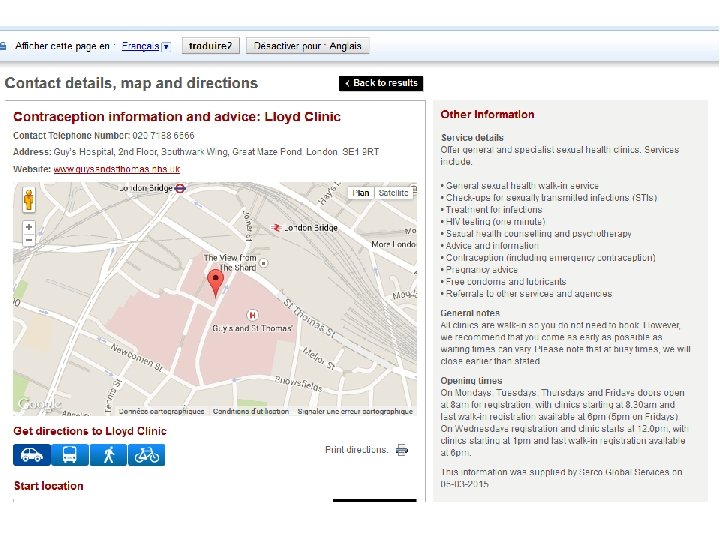The width and height of the screenshot is (720, 540).
Task: Click the Other Information heading
Action: [x=487, y=114]
